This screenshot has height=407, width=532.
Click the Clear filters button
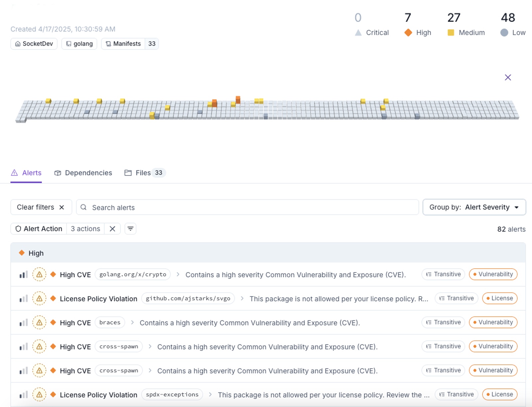41,207
